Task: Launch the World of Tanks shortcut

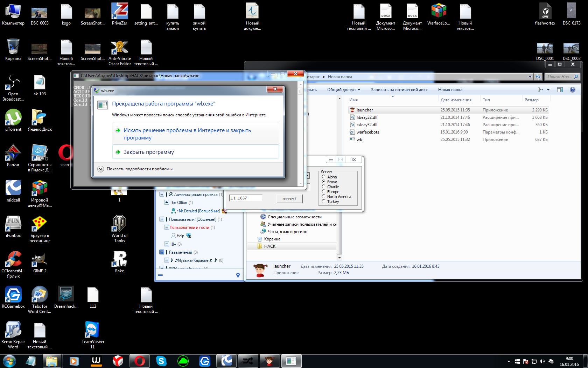Action: (119, 229)
